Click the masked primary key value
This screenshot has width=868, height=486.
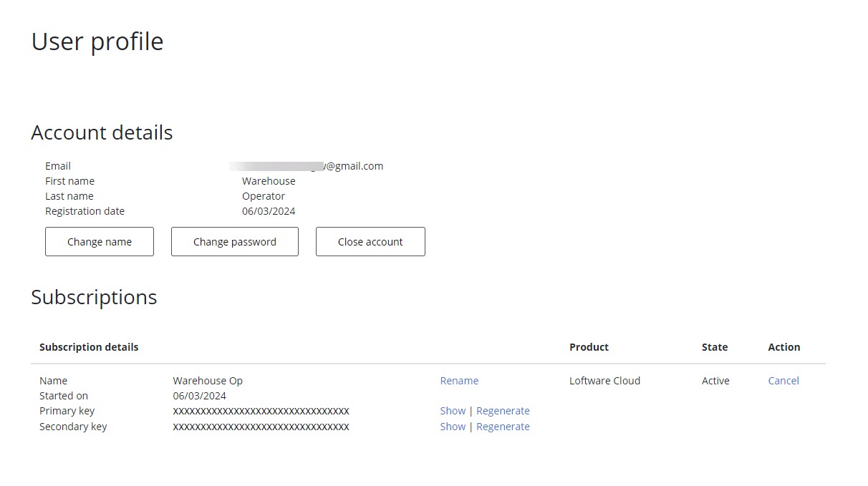click(x=261, y=411)
